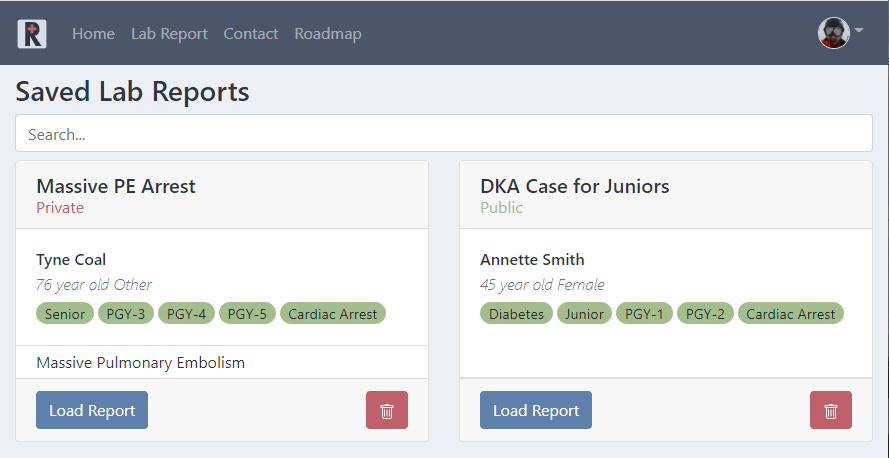Click the R app logo icon
The image size is (889, 458).
click(32, 34)
